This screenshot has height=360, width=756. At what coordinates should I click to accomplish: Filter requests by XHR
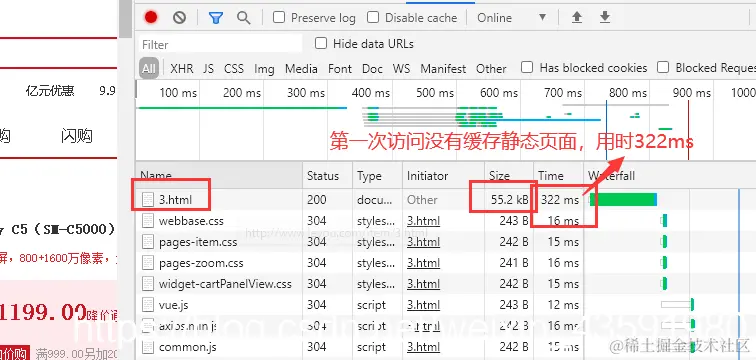pyautogui.click(x=182, y=68)
